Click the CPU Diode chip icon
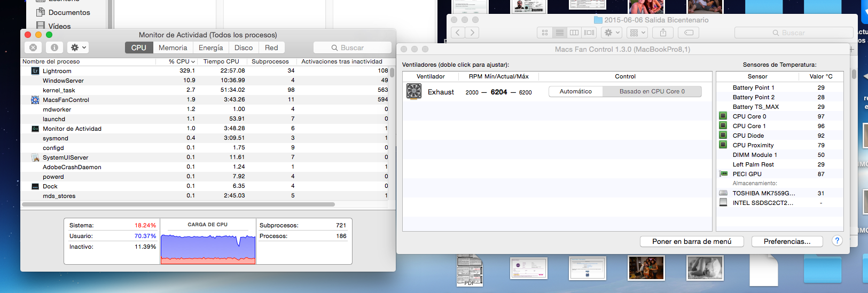 723,135
